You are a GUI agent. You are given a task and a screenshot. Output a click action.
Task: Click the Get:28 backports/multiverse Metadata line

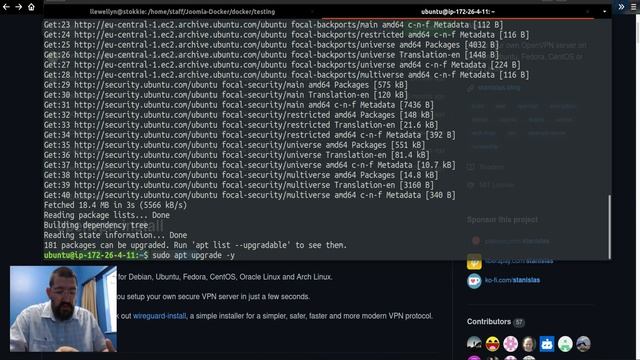(287, 75)
